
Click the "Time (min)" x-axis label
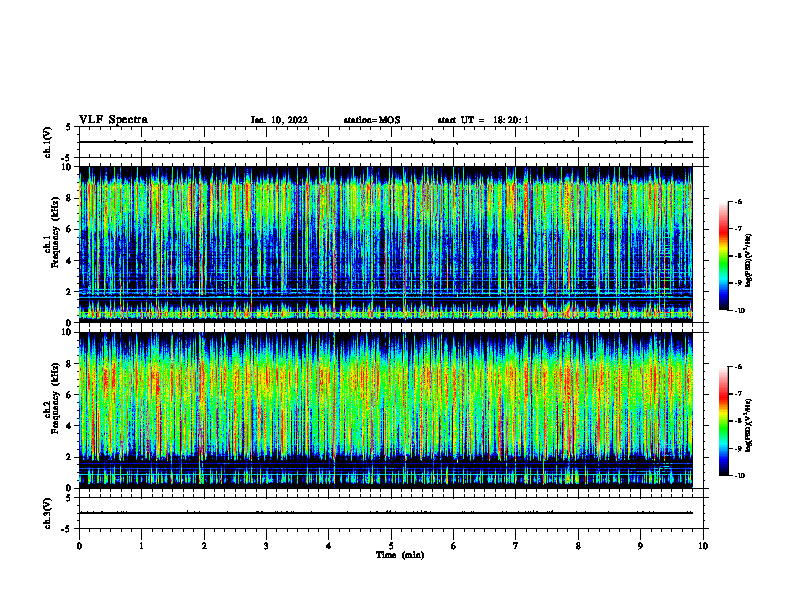point(400,555)
